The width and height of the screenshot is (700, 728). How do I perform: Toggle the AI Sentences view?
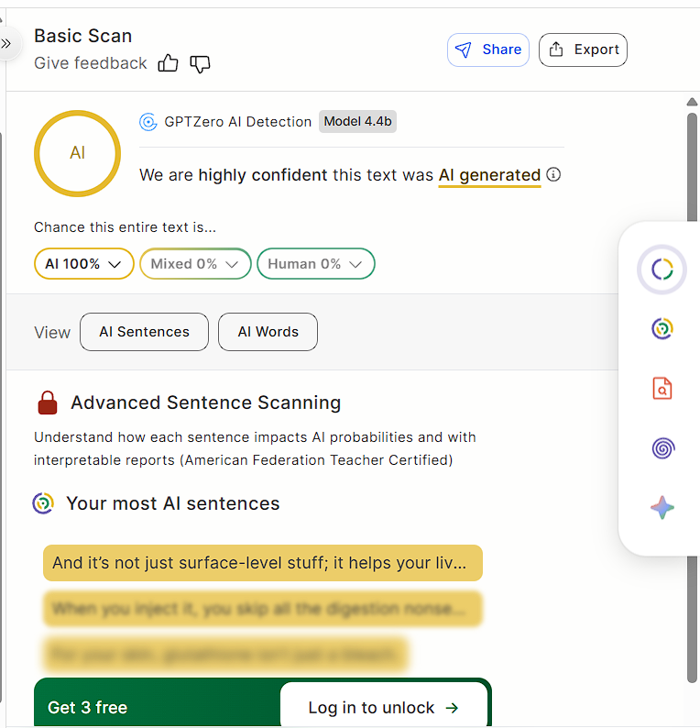coord(144,332)
